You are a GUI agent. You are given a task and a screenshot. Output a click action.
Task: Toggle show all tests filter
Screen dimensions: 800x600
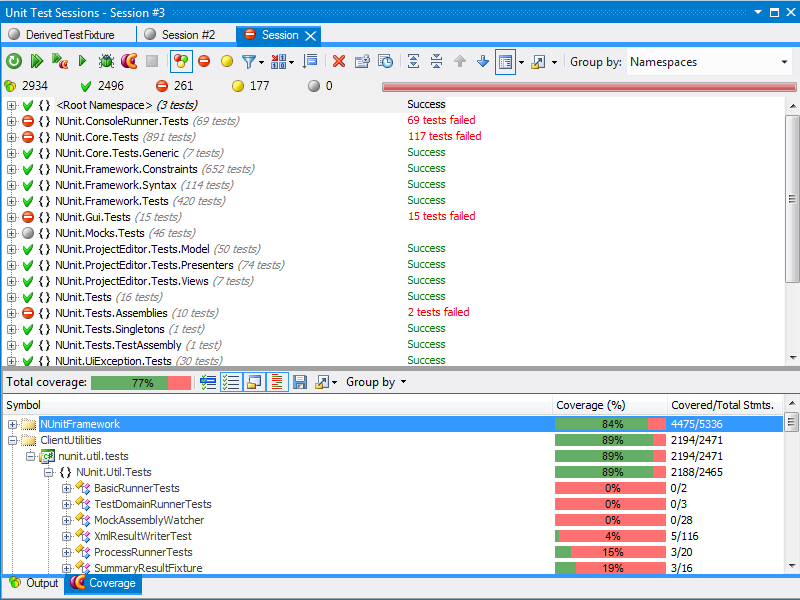click(x=181, y=62)
